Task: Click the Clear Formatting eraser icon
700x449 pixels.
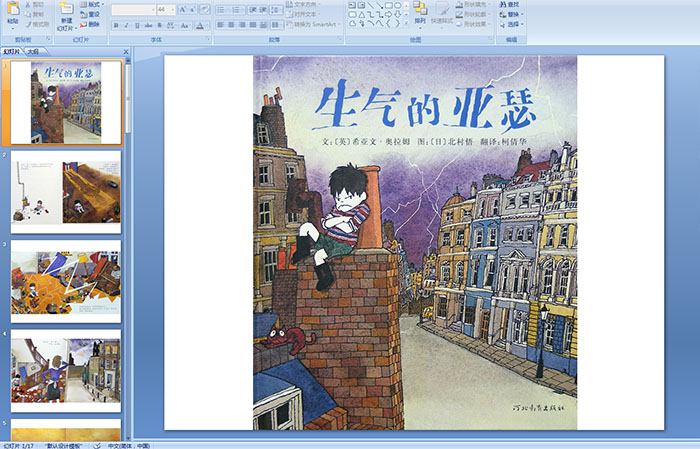Action: click(x=205, y=9)
